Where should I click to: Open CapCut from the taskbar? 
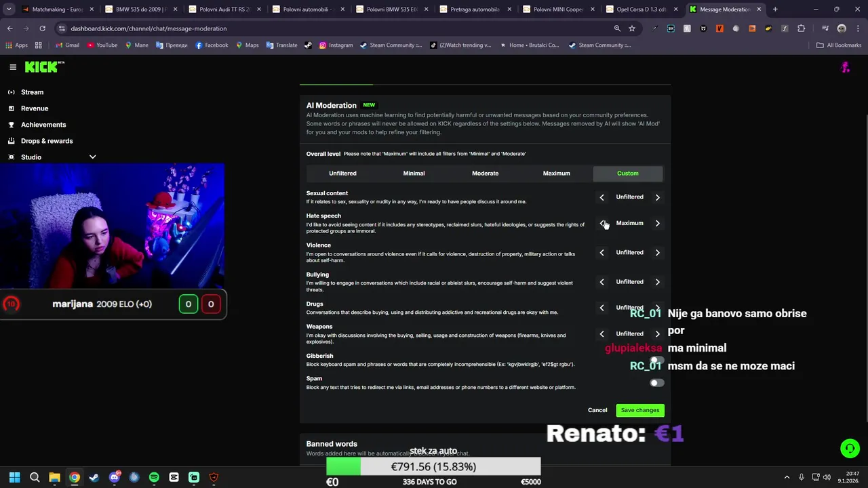pyautogui.click(x=174, y=477)
